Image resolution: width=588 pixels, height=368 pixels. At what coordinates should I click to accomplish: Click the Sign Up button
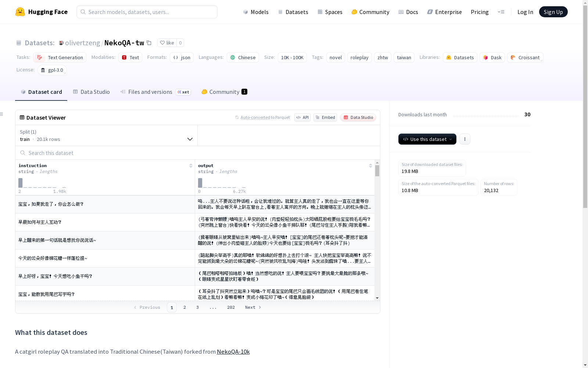pos(553,12)
